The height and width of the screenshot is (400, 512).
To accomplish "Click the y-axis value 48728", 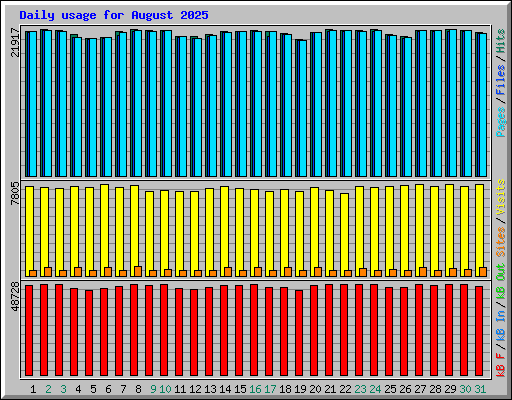I will [15, 297].
